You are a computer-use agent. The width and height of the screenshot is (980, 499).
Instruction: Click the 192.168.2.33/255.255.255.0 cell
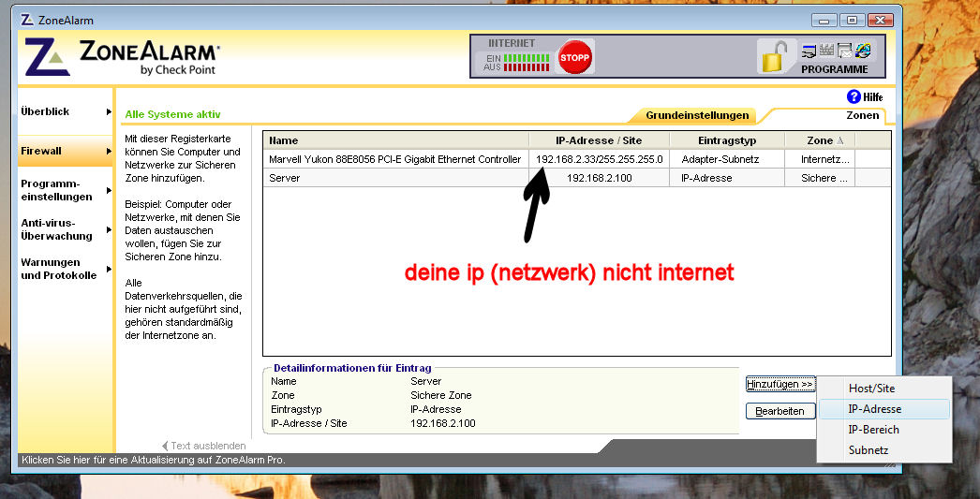599,159
